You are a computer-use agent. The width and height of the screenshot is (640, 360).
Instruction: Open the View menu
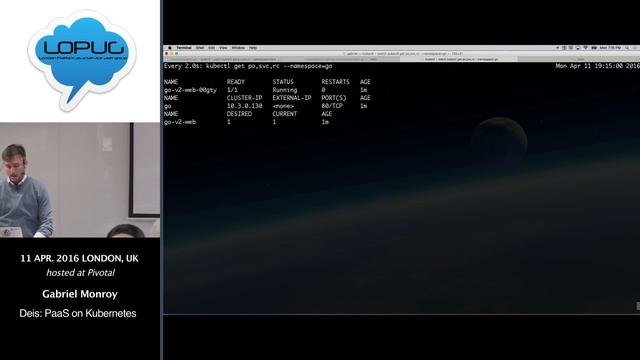pos(223,48)
